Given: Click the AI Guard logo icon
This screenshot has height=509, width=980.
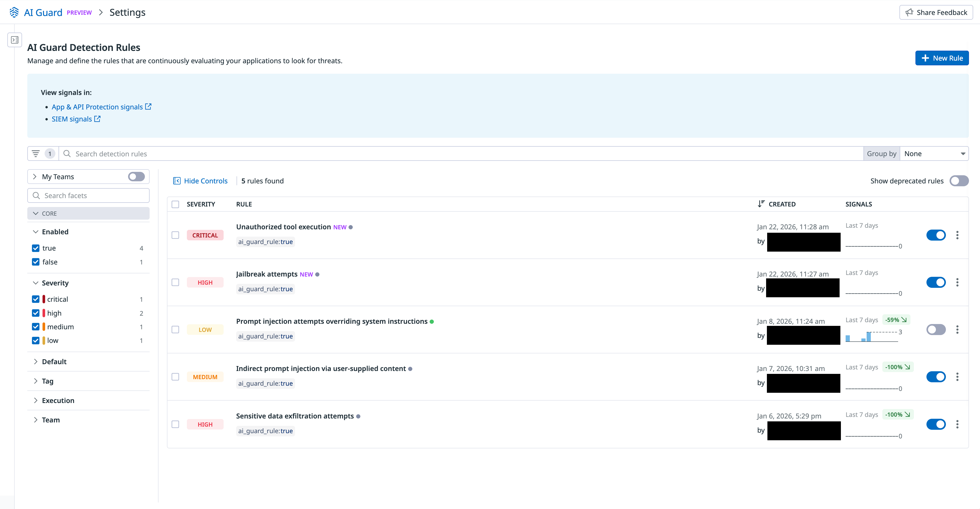Looking at the screenshot, I should 14,12.
